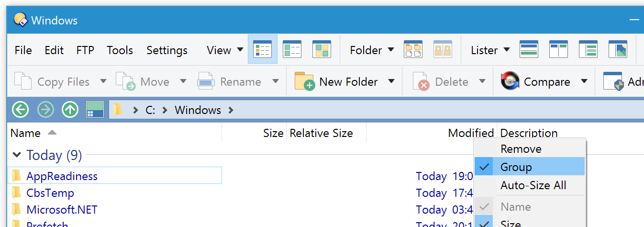Click the CbsTemp folder icon
The width and height of the screenshot is (644, 227).
tap(17, 193)
